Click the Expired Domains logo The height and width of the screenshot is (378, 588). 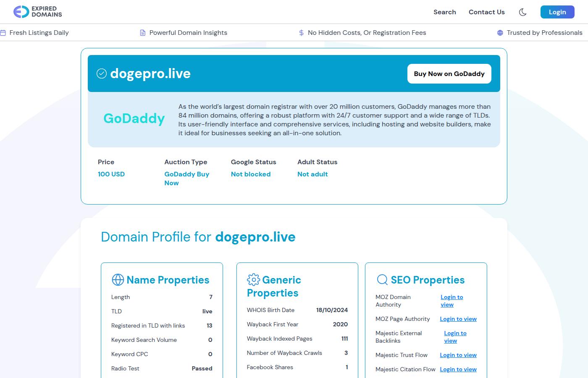pos(37,12)
